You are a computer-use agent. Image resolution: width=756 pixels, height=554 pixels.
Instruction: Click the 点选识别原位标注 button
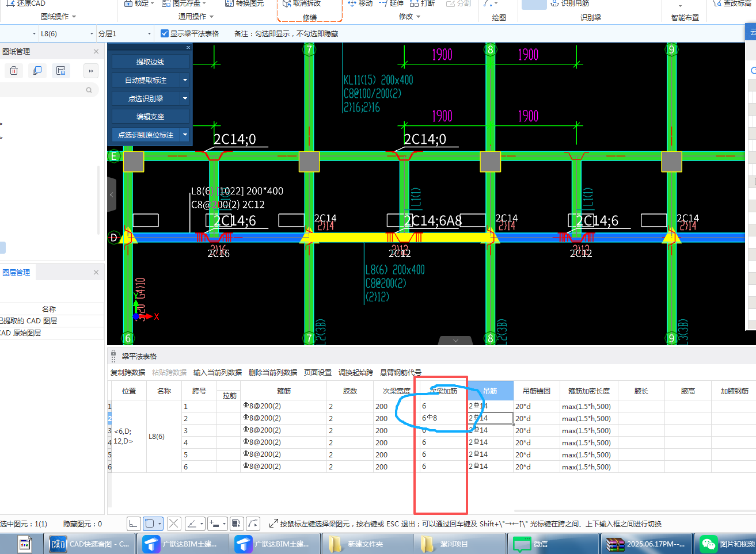[146, 135]
